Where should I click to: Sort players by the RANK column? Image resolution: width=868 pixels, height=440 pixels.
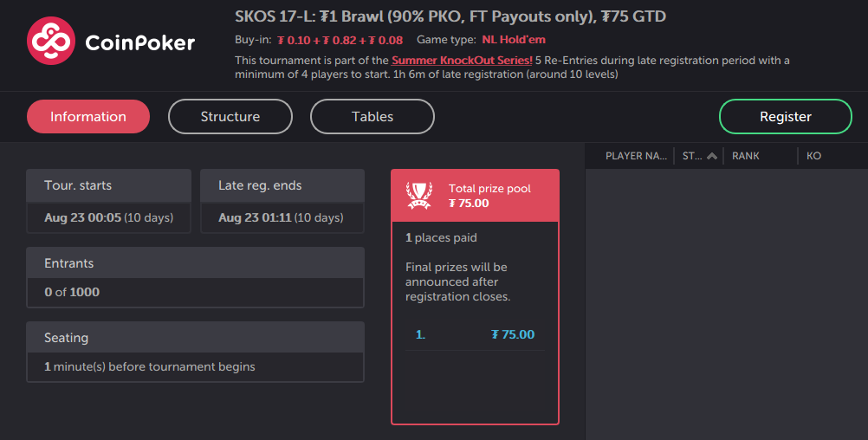point(746,156)
